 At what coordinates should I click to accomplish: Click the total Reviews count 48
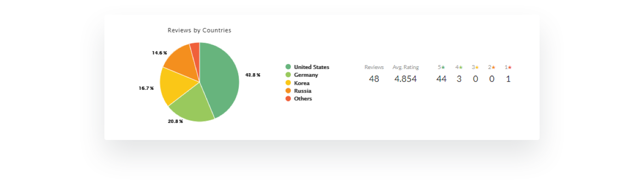point(374,79)
